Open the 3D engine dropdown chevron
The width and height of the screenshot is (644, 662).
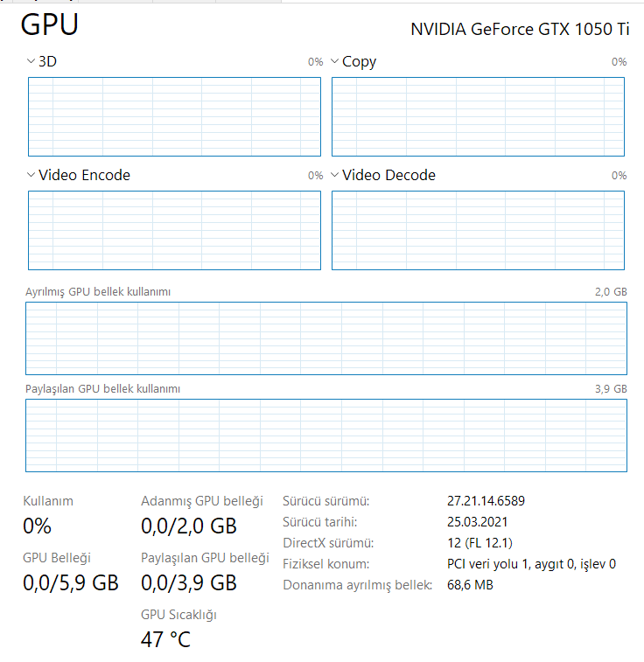(31, 61)
